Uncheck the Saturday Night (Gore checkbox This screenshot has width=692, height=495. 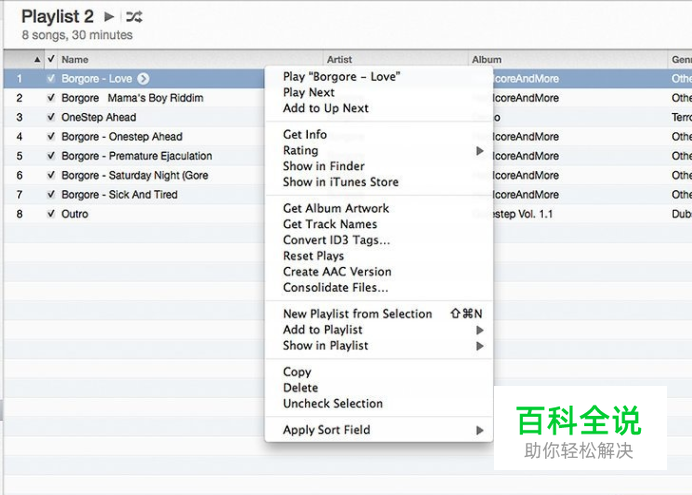[51, 176]
